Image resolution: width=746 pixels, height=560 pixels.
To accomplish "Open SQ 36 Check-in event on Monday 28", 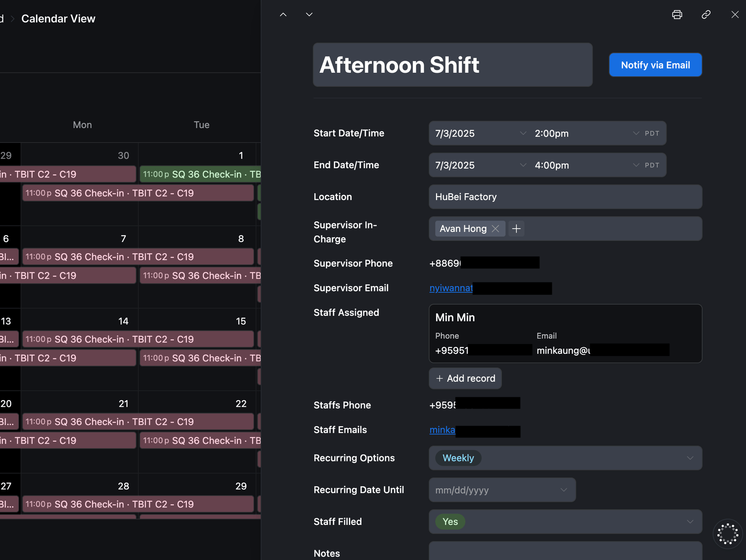I will click(x=138, y=504).
